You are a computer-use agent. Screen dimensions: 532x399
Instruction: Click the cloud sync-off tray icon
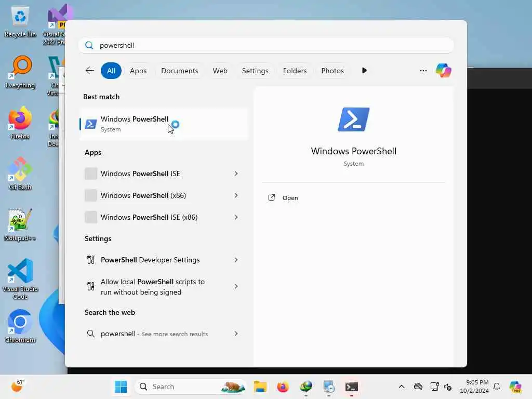coord(418,387)
